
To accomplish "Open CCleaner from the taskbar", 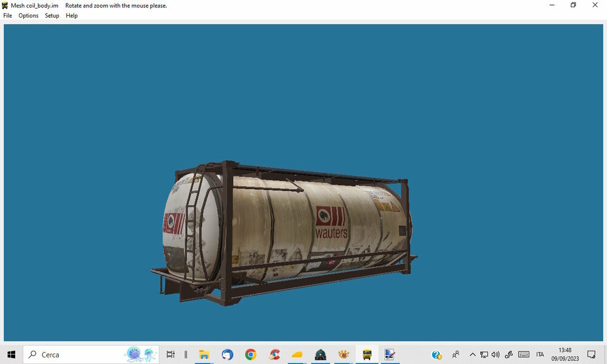I will 274,354.
